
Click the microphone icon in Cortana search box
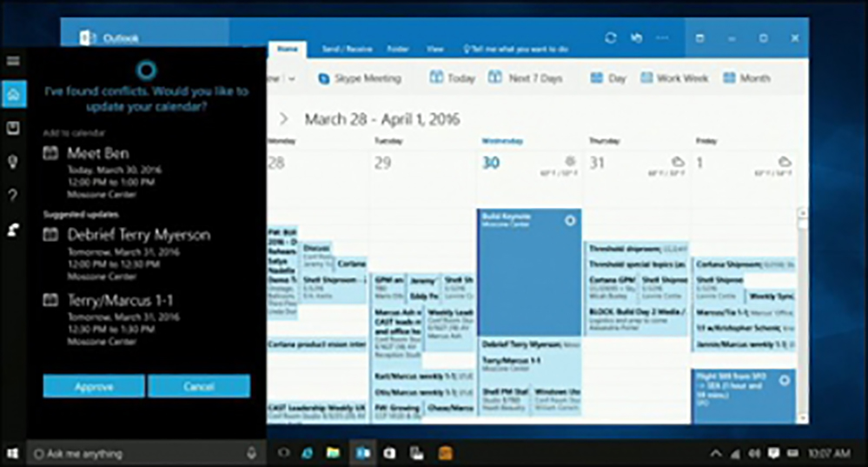pyautogui.click(x=252, y=454)
